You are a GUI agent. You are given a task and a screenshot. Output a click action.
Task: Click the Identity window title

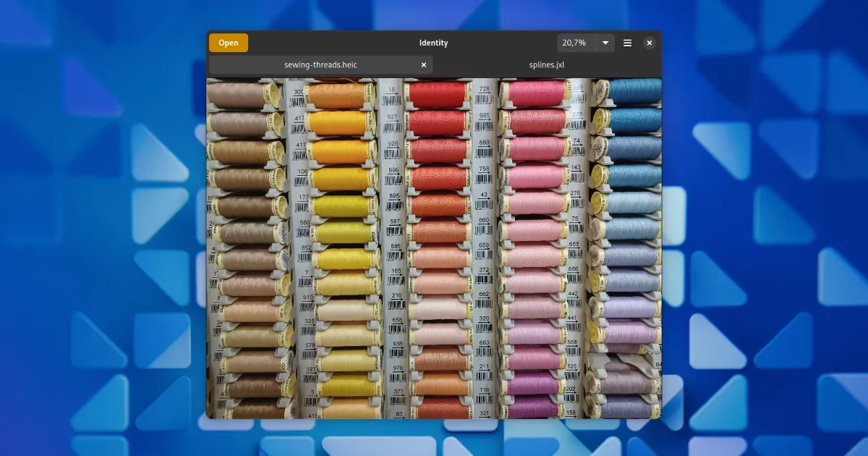coord(433,43)
